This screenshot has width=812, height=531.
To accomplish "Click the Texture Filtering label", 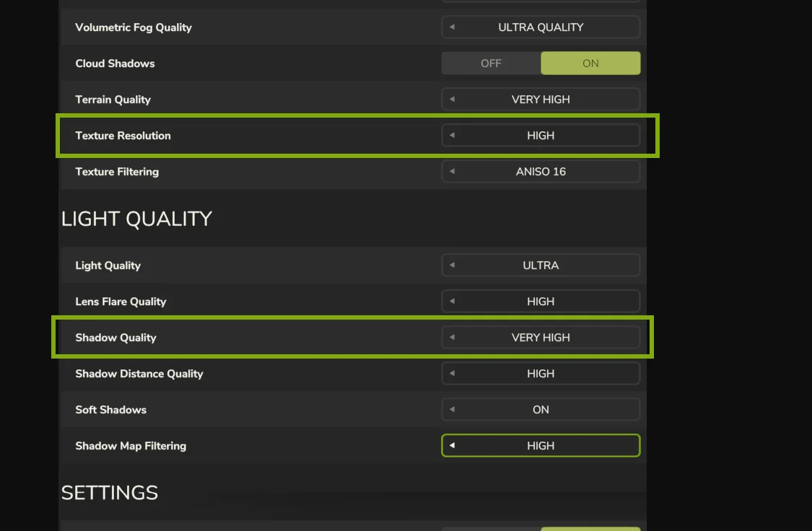I will pyautogui.click(x=117, y=172).
